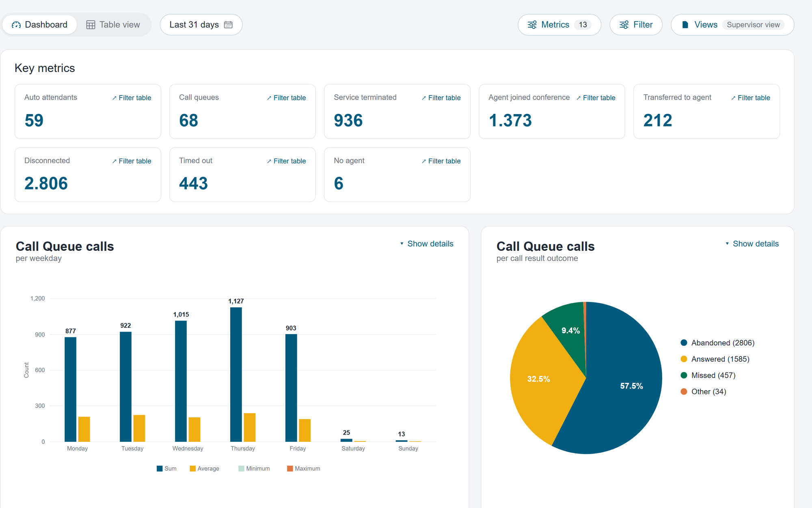This screenshot has height=508, width=812.
Task: Toggle the Maximum series in bar chart legend
Action: tap(304, 469)
